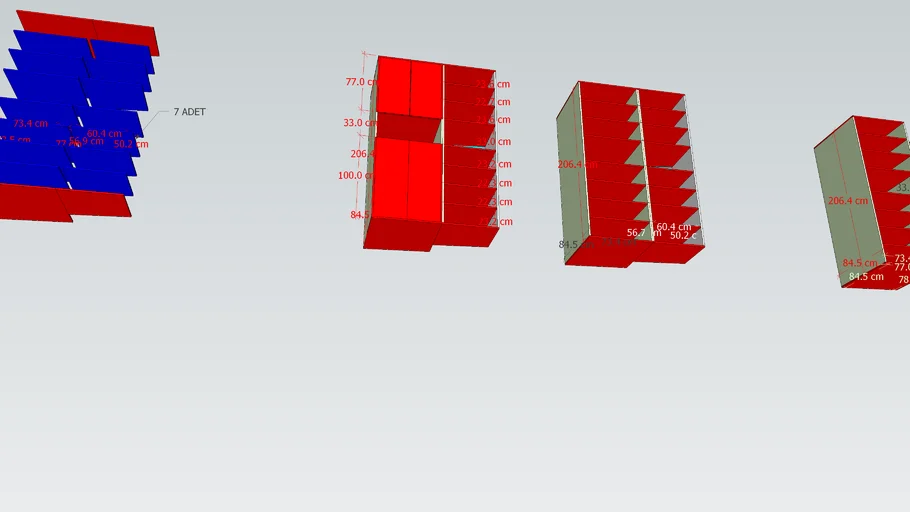Image resolution: width=910 pixels, height=512 pixels.
Task: Click the white "60.4 cm" dimension label
Action: (673, 227)
